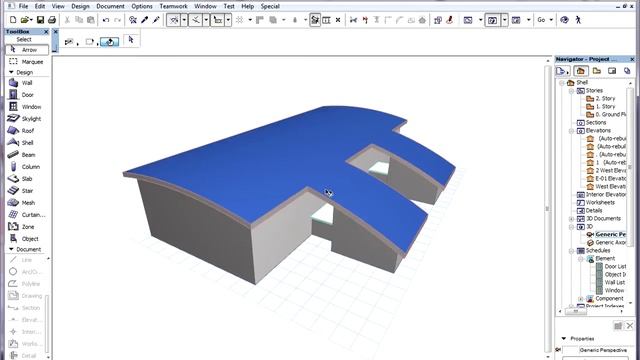Click the Go toolbar button

coord(541,20)
